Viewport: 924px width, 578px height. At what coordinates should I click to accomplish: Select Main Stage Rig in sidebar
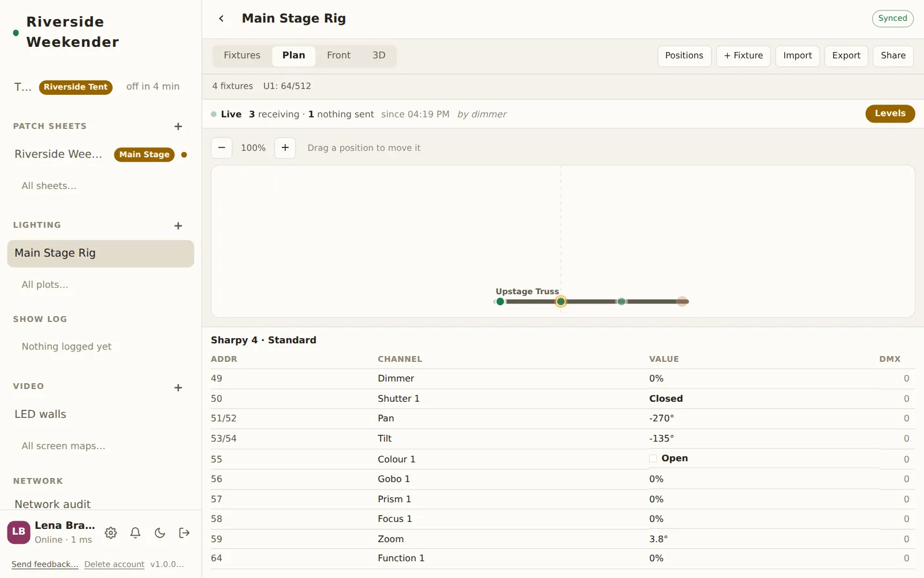point(100,254)
